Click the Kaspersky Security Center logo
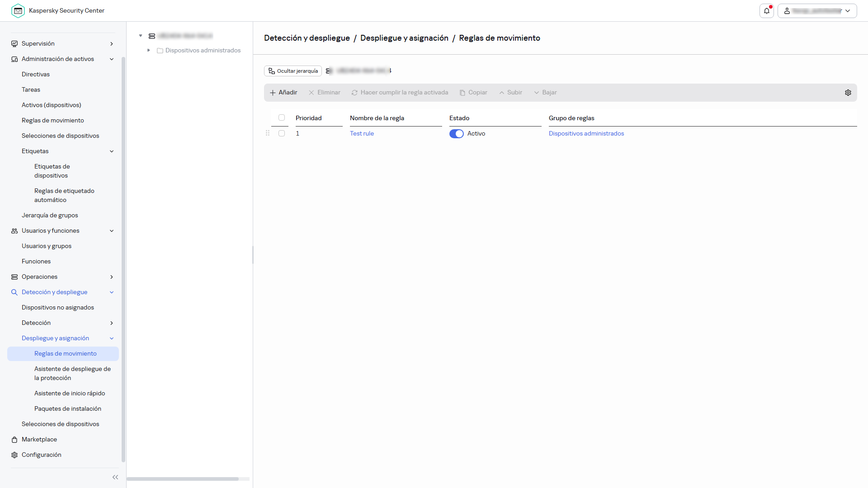This screenshot has width=868, height=488. (x=18, y=11)
